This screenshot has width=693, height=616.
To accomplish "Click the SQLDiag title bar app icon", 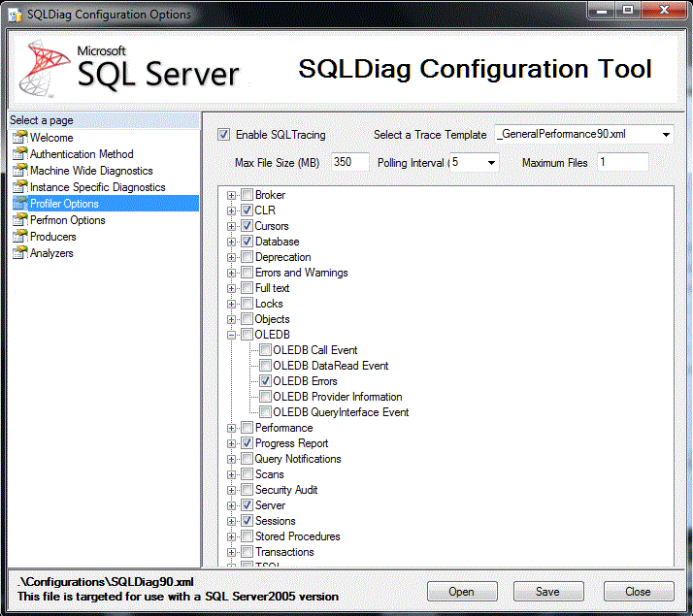I will 15,15.
